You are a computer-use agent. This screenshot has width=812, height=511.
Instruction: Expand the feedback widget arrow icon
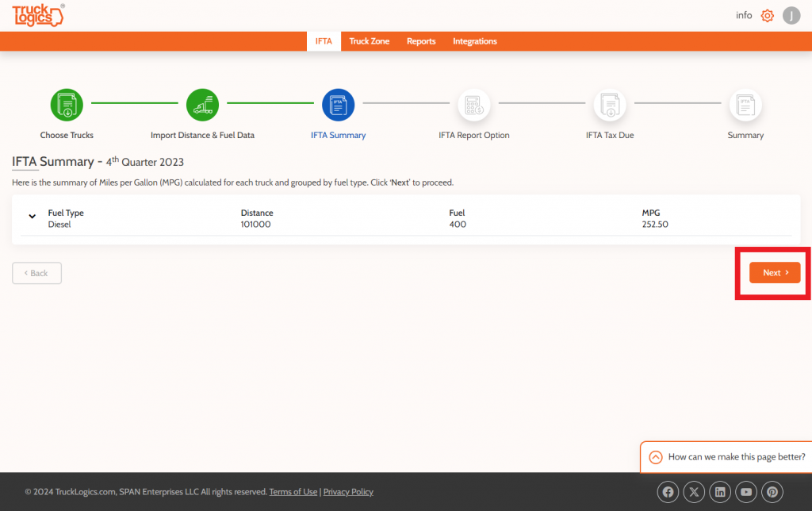coord(656,457)
